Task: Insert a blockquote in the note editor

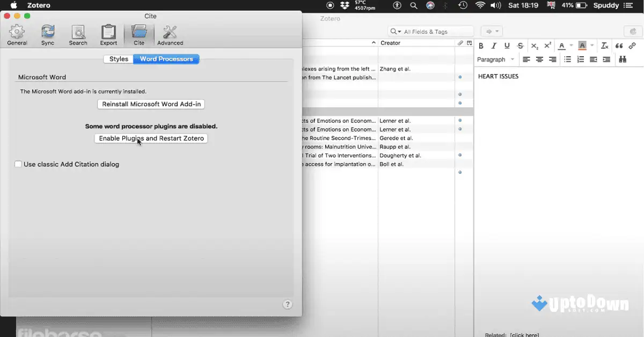Action: coord(618,46)
